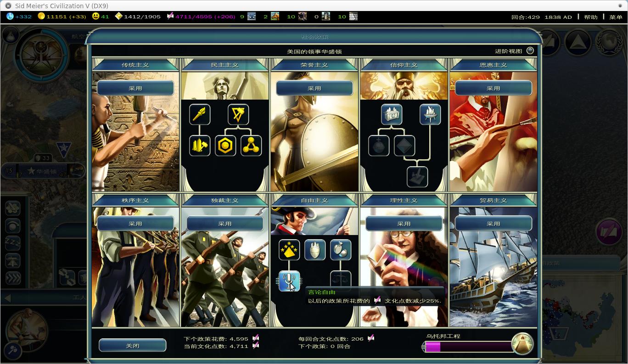The height and width of the screenshot is (364, 628).
Task: Adopt the 独裁主义 policy branch
Action: coord(225,224)
